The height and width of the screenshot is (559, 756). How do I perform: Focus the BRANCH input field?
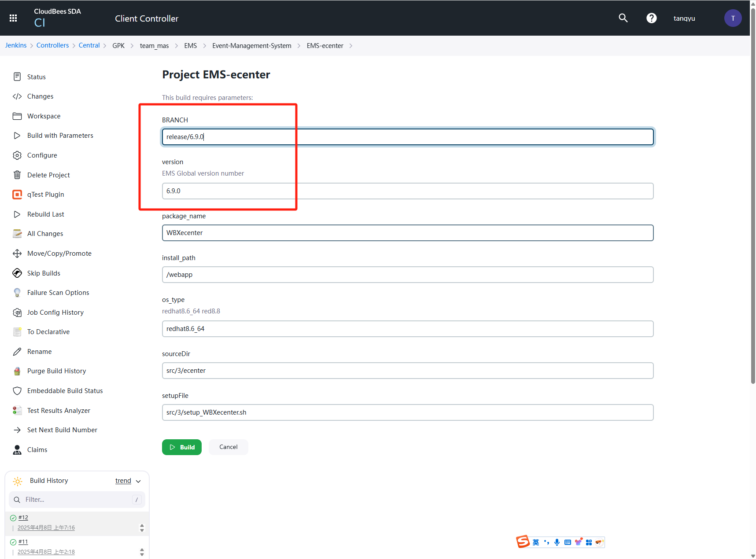click(x=408, y=137)
